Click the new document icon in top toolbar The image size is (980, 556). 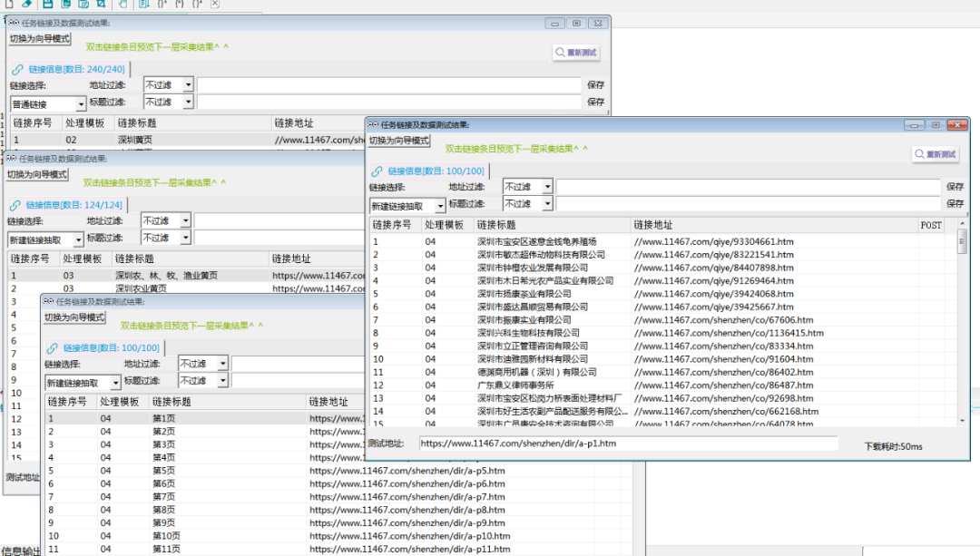(x=9, y=4)
